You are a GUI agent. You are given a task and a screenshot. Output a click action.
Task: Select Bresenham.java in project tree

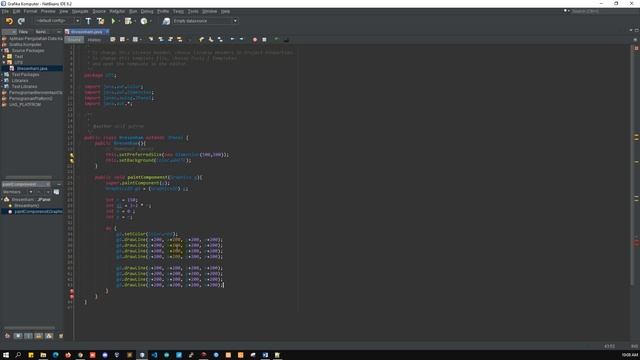(32, 69)
